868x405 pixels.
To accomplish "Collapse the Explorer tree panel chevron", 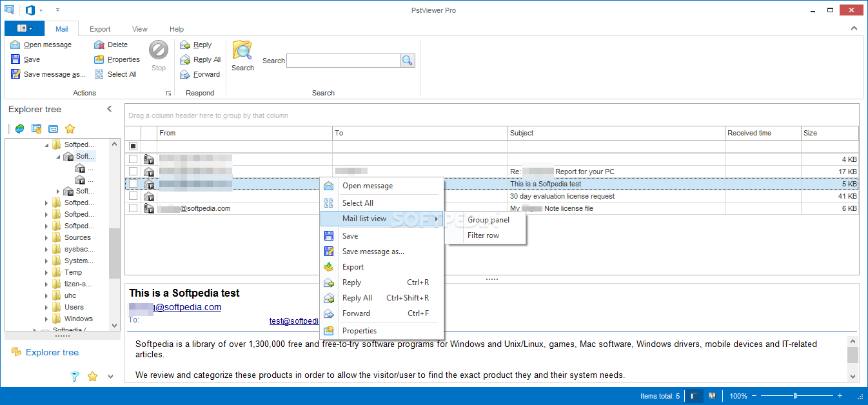I will pyautogui.click(x=110, y=109).
